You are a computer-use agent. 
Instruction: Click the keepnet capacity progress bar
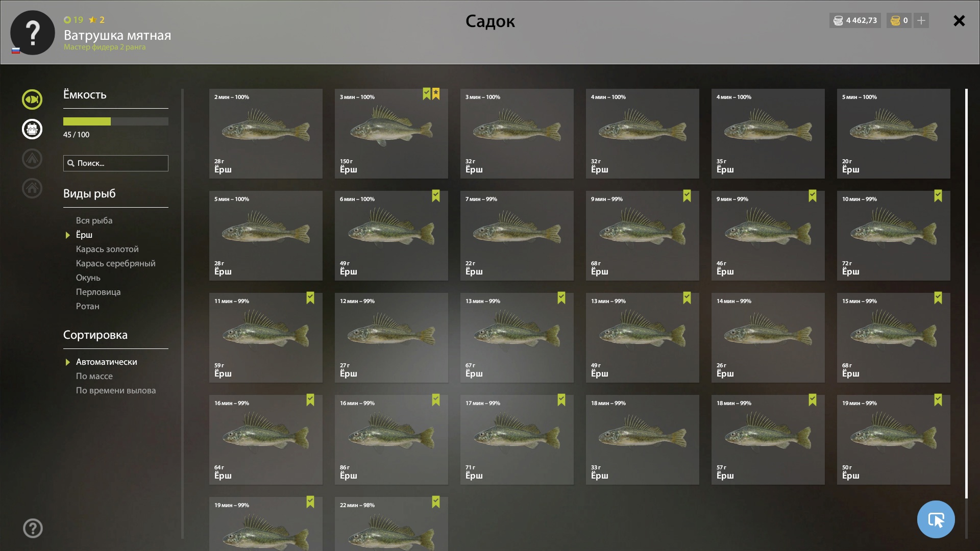[116, 121]
